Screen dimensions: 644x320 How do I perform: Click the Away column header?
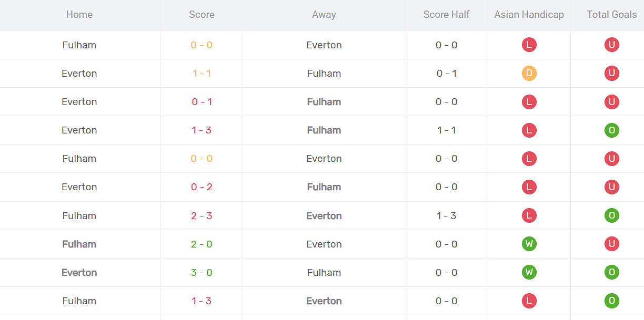pos(324,15)
